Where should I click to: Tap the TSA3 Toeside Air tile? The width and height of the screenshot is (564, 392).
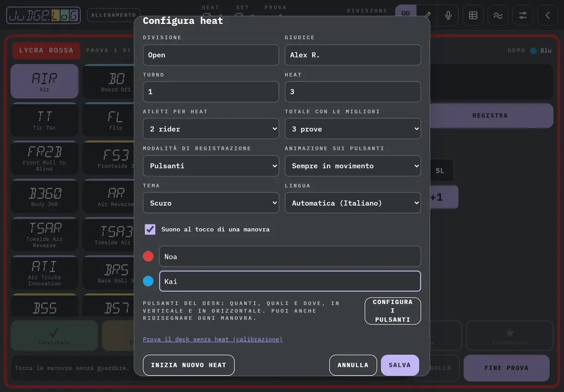click(x=108, y=234)
